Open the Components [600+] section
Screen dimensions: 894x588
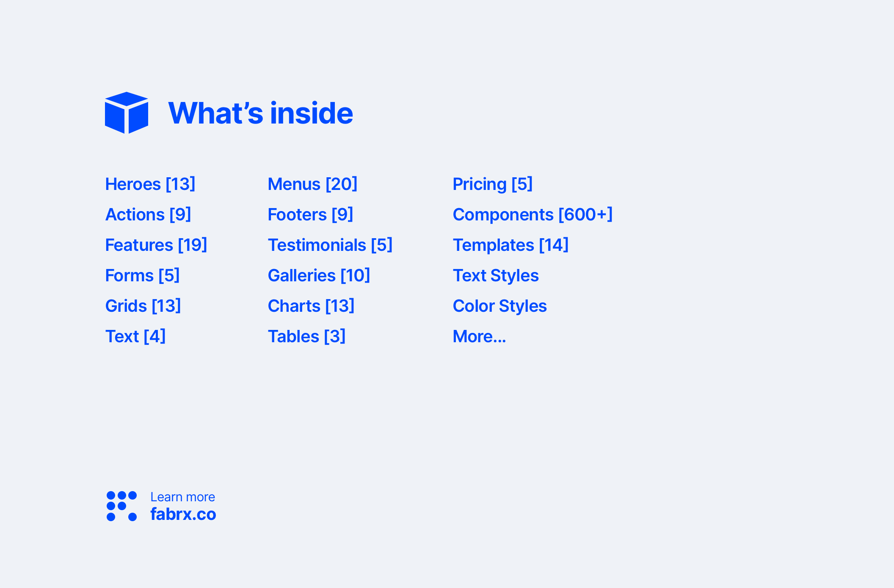coord(533,214)
